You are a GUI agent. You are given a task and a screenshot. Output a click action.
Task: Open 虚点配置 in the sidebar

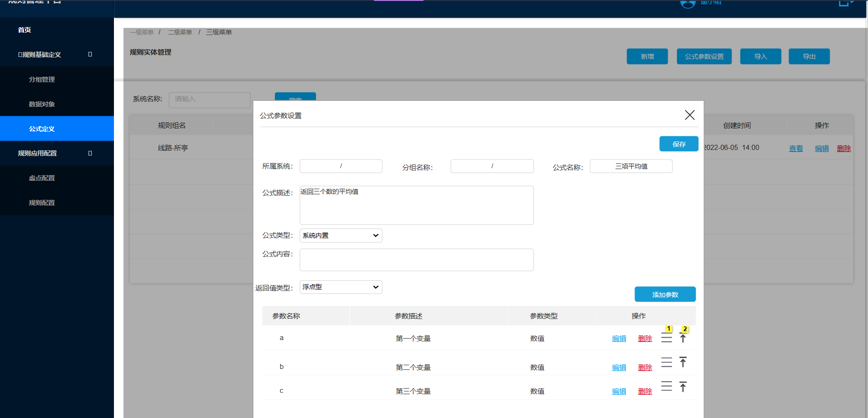(x=42, y=178)
